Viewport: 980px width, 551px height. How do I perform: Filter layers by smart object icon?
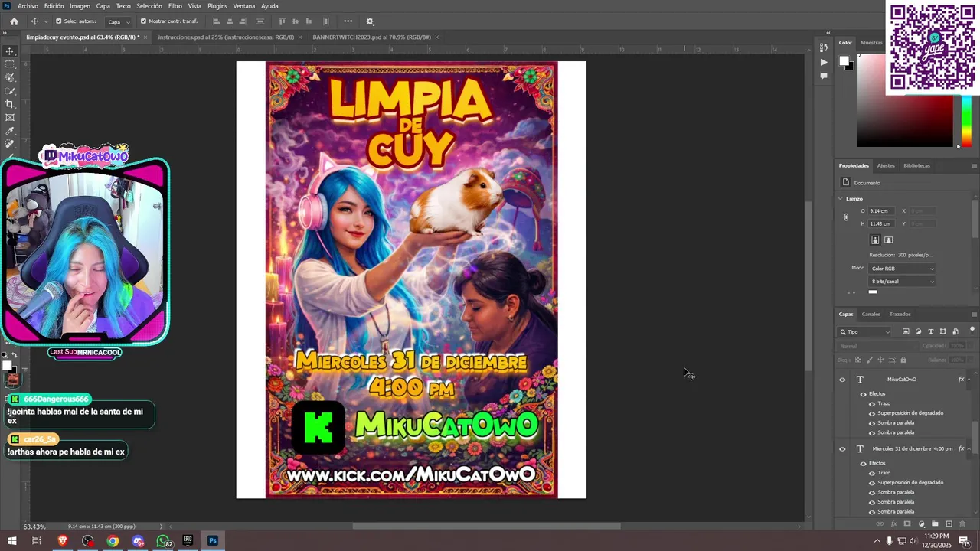pos(955,331)
